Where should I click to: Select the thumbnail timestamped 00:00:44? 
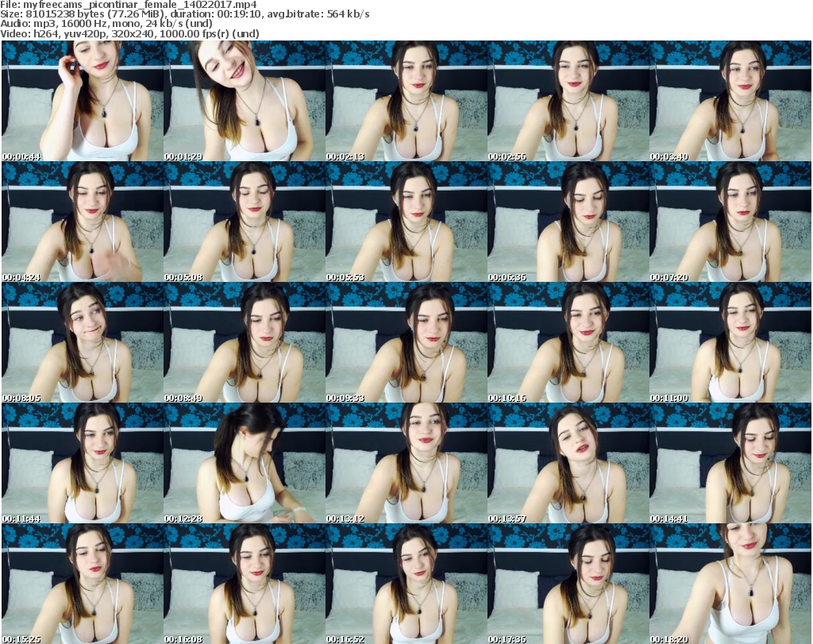click(83, 101)
